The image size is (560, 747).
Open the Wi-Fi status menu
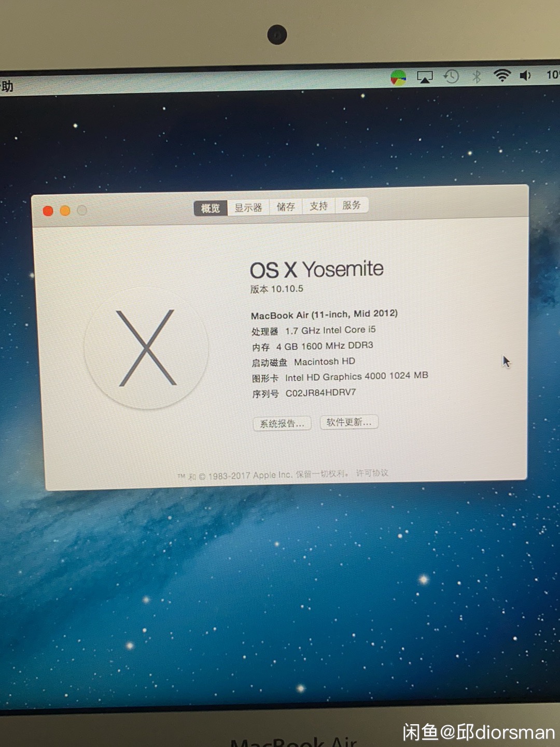(501, 76)
